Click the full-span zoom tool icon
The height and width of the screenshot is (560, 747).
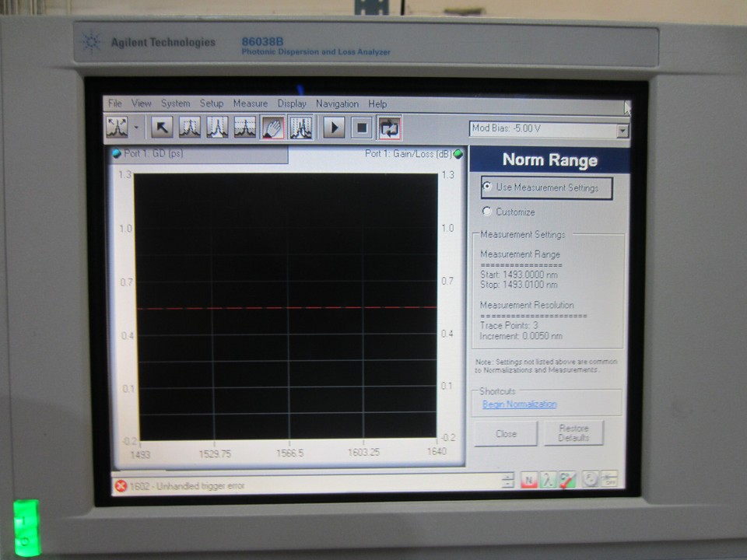click(244, 128)
